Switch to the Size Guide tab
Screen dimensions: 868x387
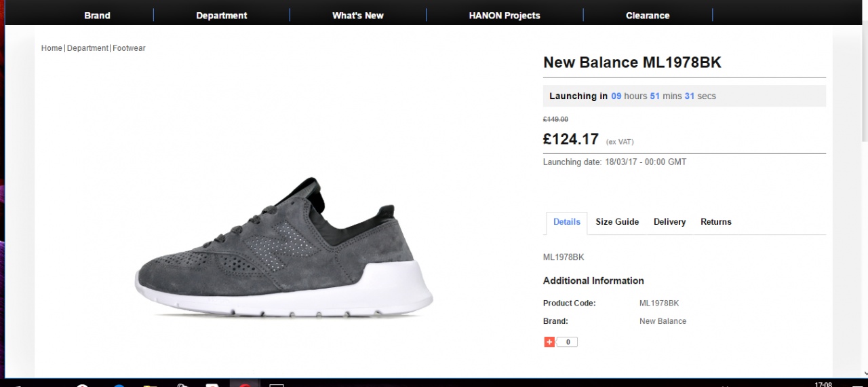[617, 222]
